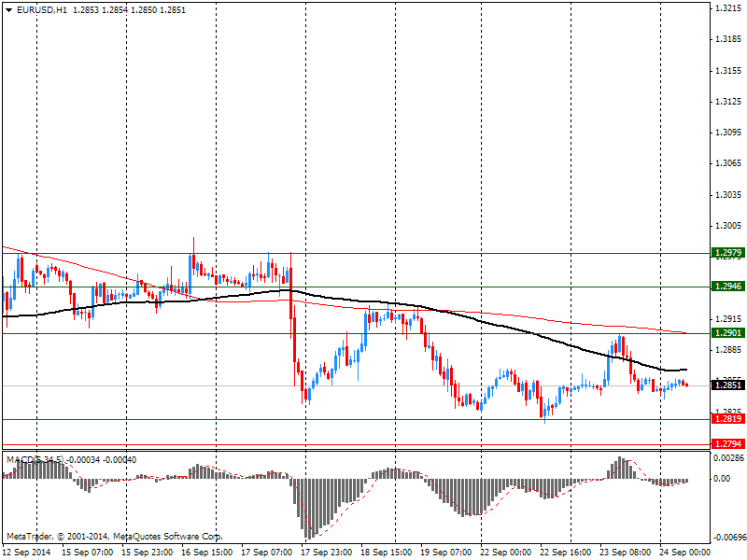Click the 1.3185 price scale value

point(728,39)
